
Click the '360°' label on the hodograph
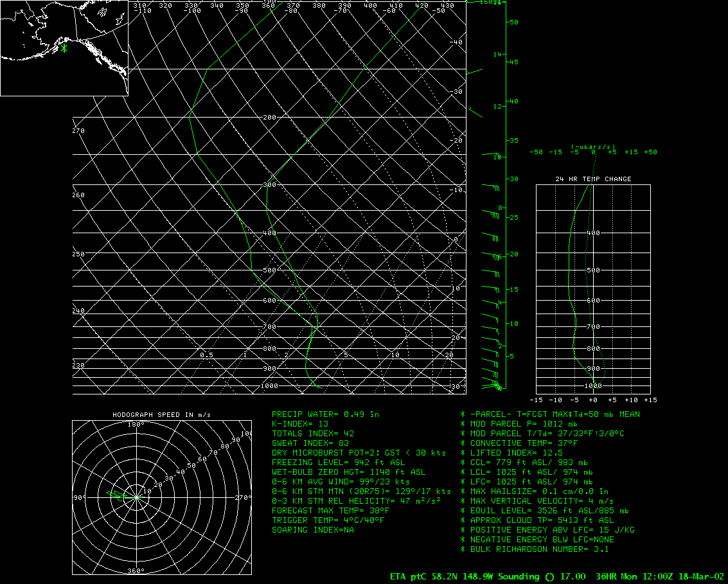pos(136,571)
